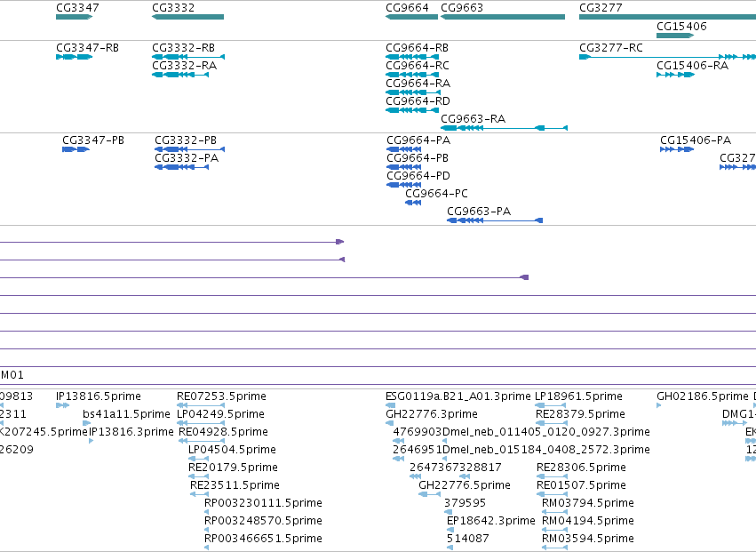Select transcript CG3332-RB

[188, 57]
